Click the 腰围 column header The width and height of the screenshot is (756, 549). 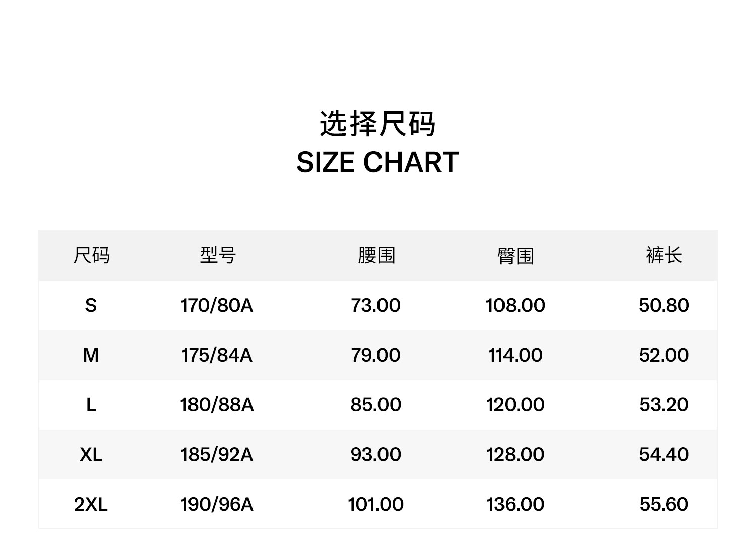point(376,255)
